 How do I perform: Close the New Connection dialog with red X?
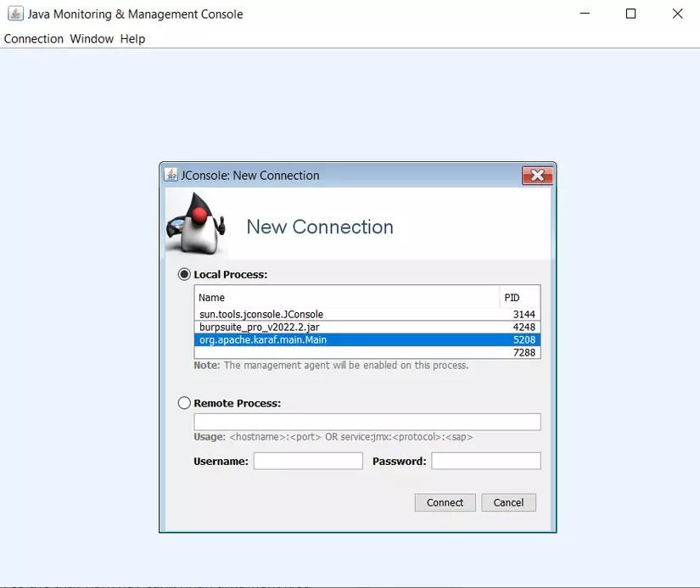pyautogui.click(x=537, y=175)
